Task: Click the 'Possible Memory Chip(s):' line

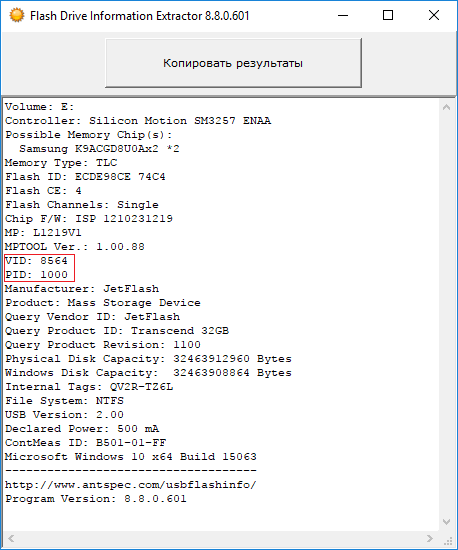Action: 89,135
